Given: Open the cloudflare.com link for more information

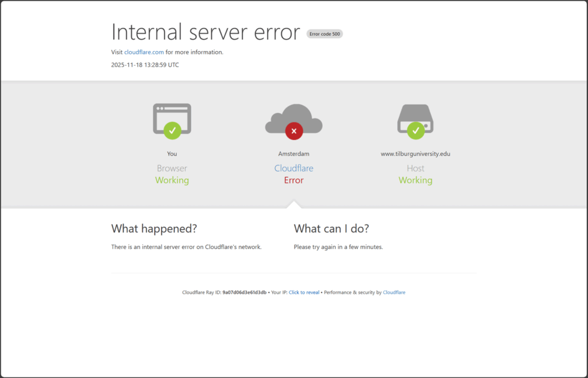Looking at the screenshot, I should coord(144,52).
